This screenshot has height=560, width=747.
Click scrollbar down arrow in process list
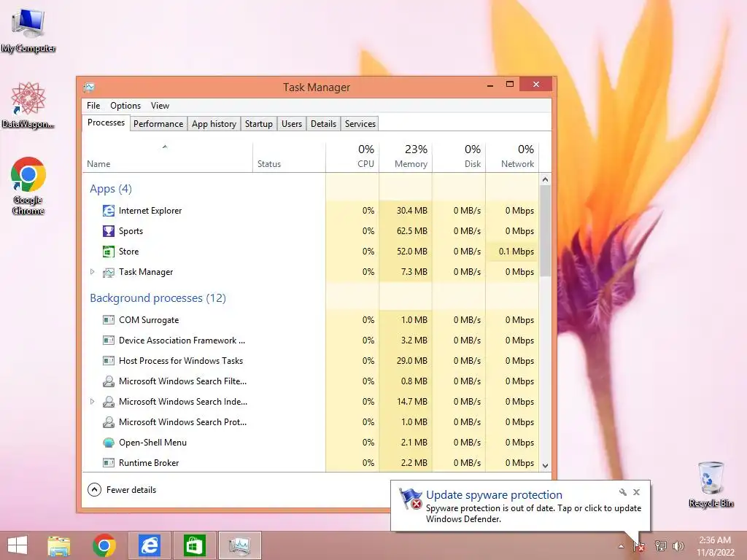(x=546, y=466)
